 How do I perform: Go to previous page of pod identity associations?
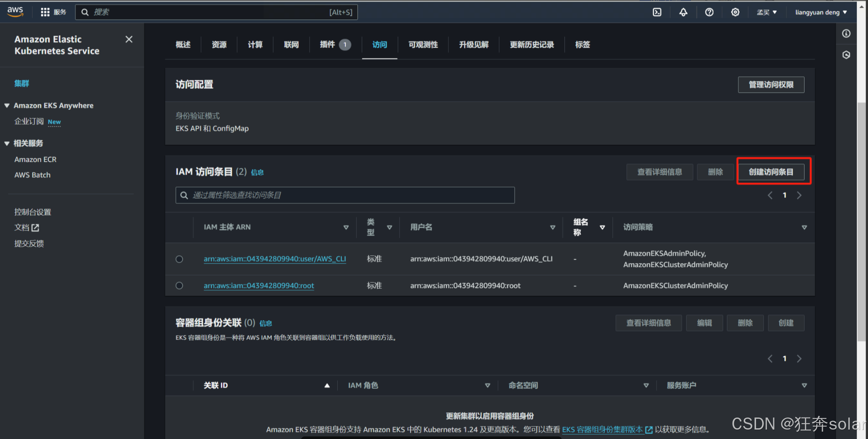770,359
